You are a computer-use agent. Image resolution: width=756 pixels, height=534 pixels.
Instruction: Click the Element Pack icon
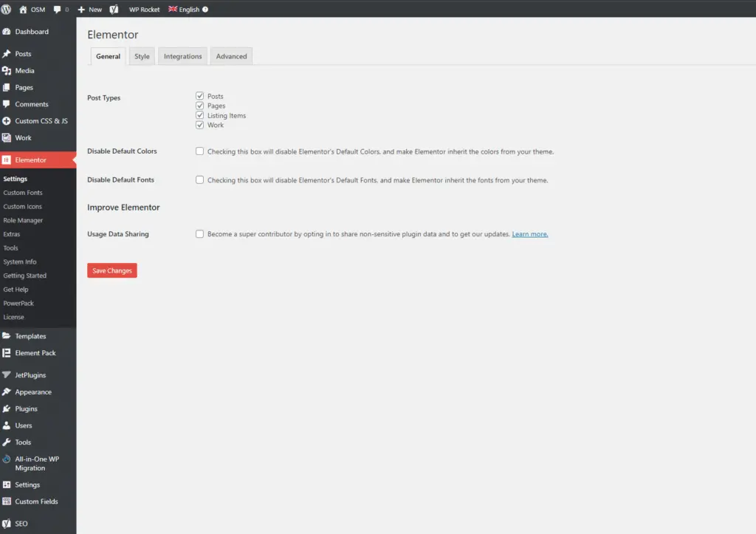click(x=6, y=352)
